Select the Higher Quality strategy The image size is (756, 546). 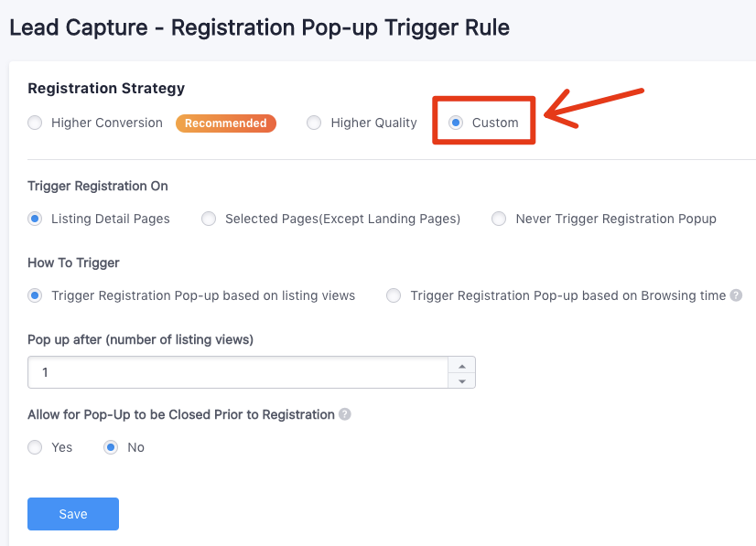[314, 122]
